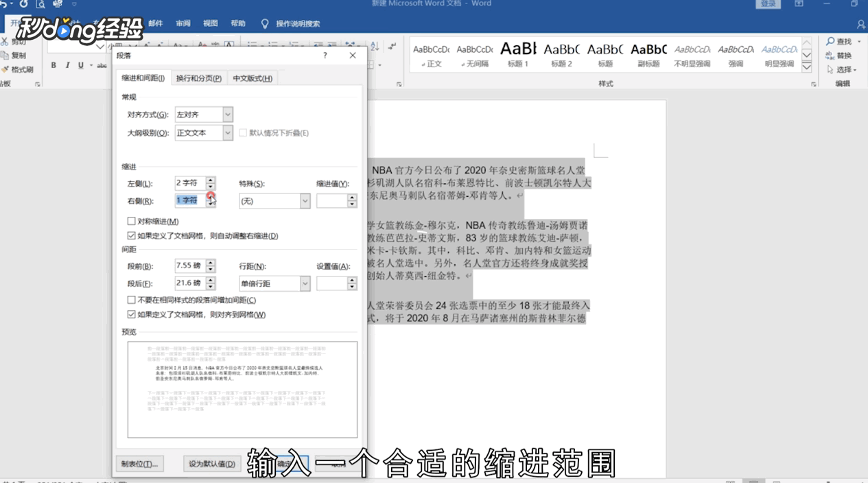Close the paragraph (段落) dialog
This screenshot has width=868, height=483.
(x=353, y=56)
